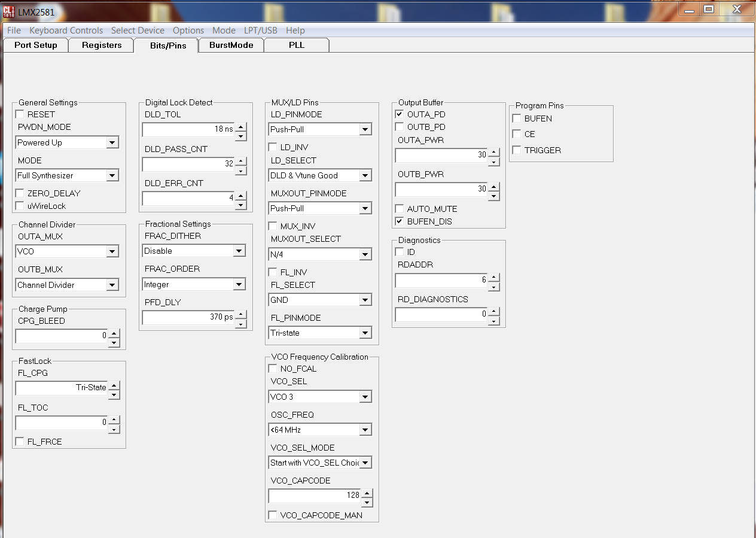The width and height of the screenshot is (756, 538).
Task: Check the TRIGGER program pin
Action: point(517,150)
